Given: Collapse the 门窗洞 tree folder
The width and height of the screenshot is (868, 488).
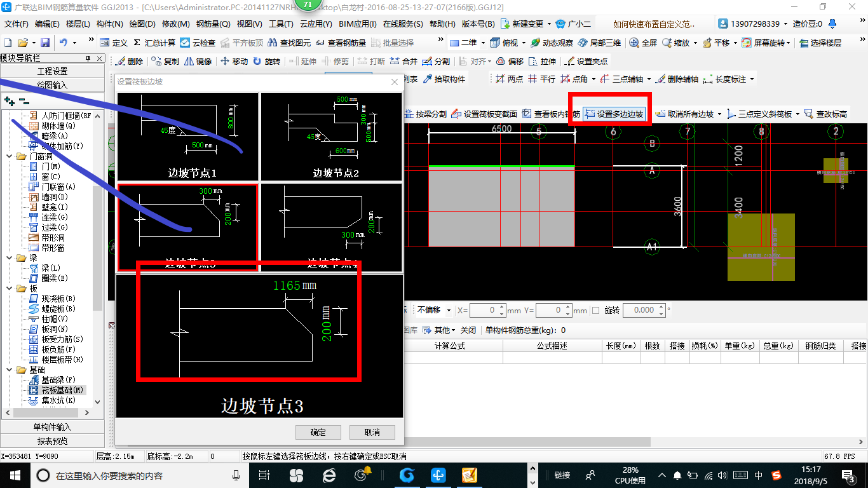Looking at the screenshot, I should [11, 156].
